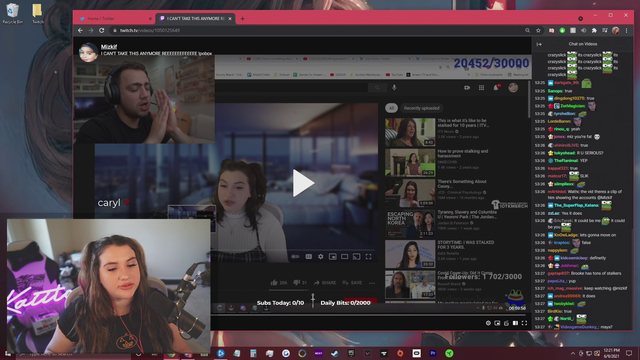640x360 pixels.
Task: Click the zoom magnifier icon in address bar
Action: pyautogui.click(x=527, y=31)
